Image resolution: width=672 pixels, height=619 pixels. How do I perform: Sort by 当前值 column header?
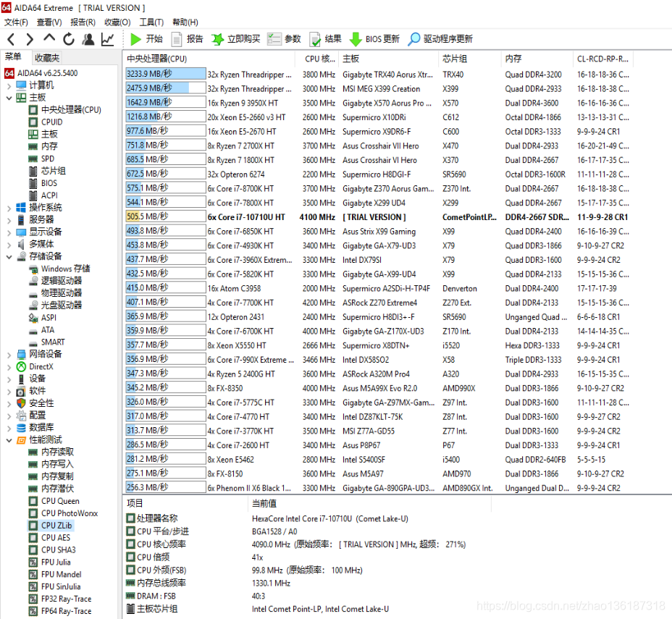point(369,504)
